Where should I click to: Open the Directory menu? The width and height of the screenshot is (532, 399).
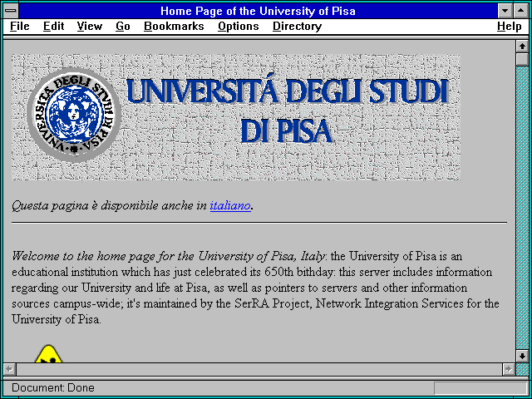pos(298,27)
